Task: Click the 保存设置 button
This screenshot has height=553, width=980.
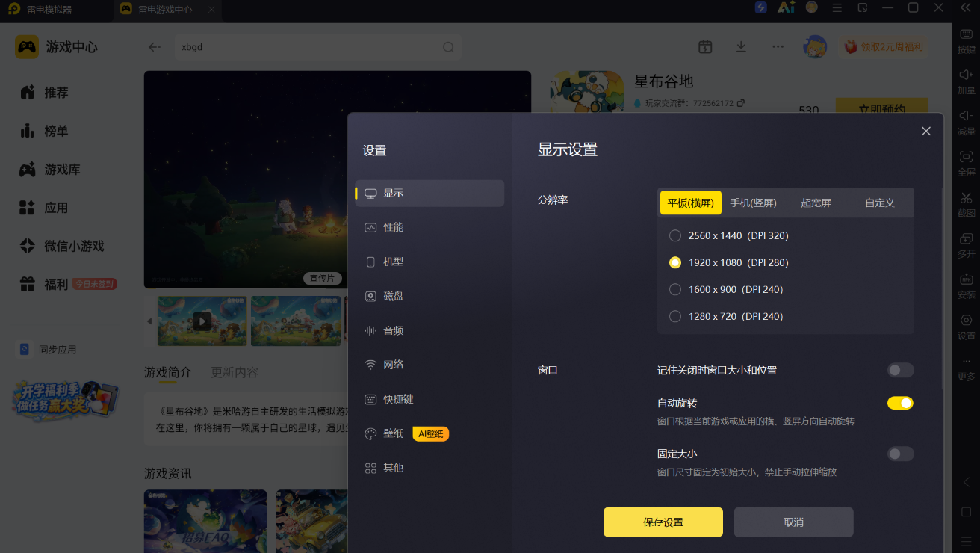Action: [x=663, y=522]
